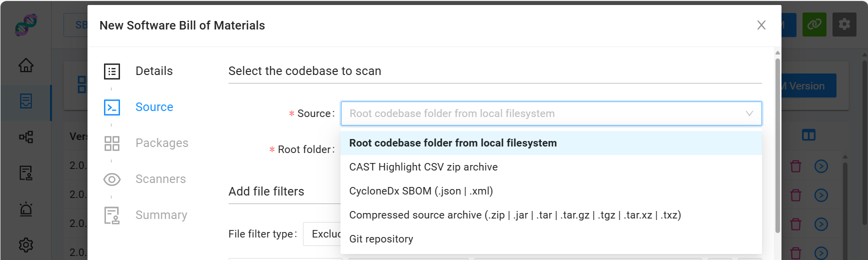Viewport: 868px width, 260px height.
Task: Click the dialog vertical scrollbar
Action: pyautogui.click(x=777, y=145)
